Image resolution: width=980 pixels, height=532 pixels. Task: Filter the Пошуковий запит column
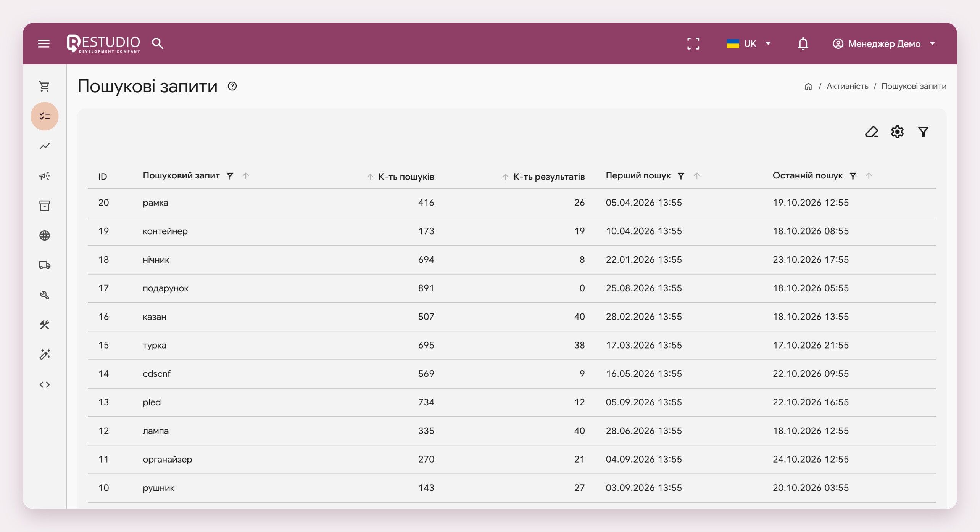[x=230, y=176]
